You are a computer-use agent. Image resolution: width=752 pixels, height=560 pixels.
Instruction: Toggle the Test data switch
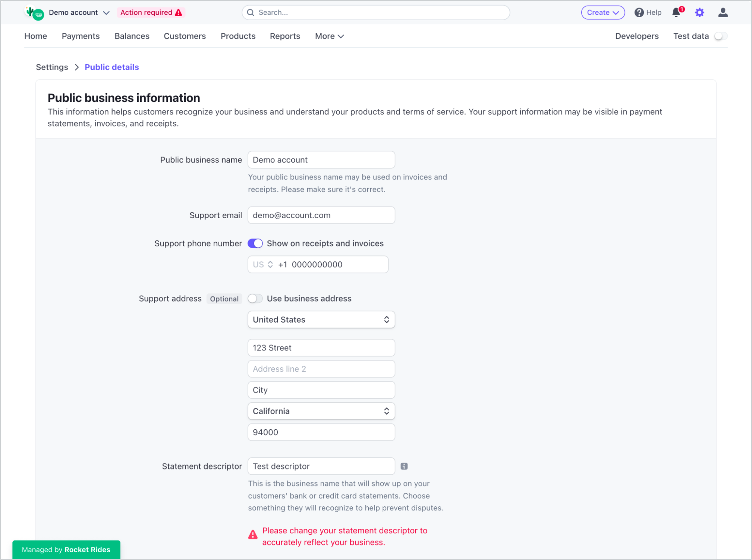[x=720, y=36]
